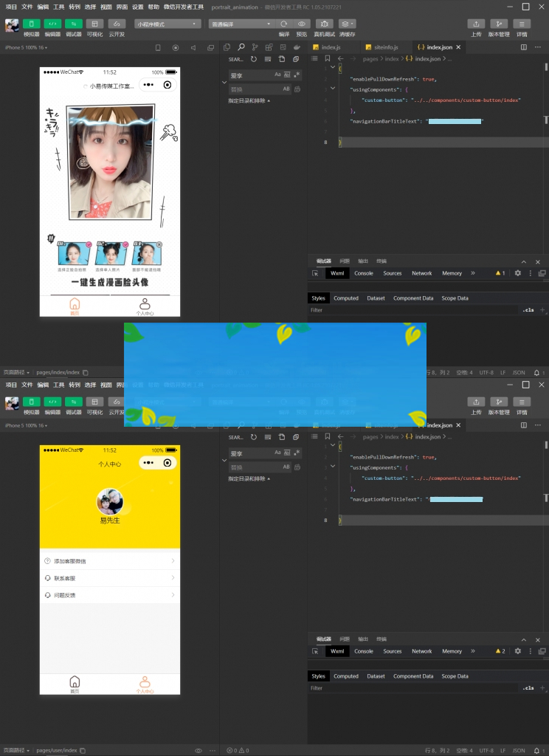This screenshot has width=549, height=756.
Task: Click capsule close circle beside 小易传媒工作室 title
Action: tap(168, 85)
